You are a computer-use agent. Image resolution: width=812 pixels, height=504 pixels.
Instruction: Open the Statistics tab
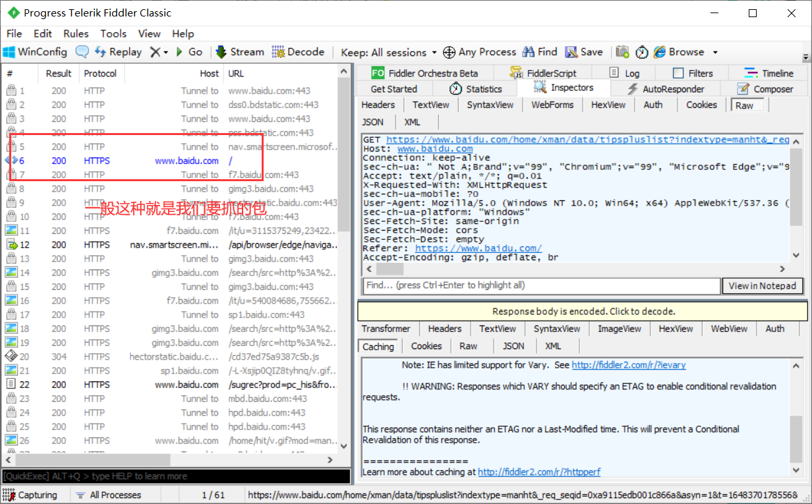point(475,89)
